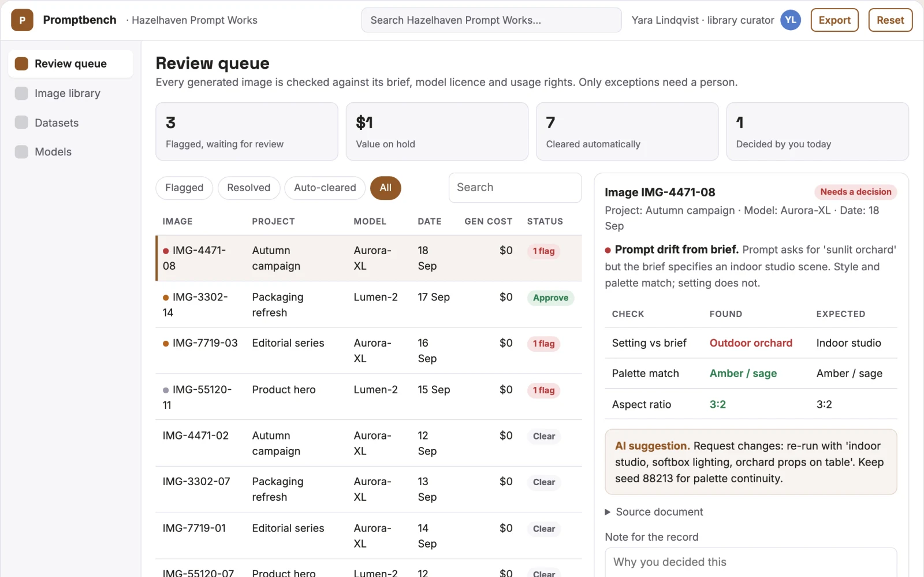Expand the Source document disclosure
Screen dimensions: 924x577
[653, 512]
